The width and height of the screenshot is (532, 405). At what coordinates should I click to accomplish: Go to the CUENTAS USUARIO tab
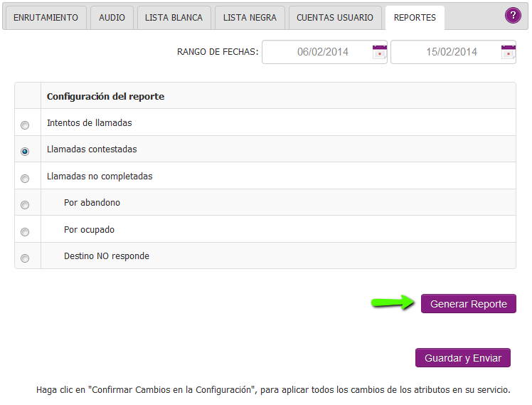pos(335,18)
